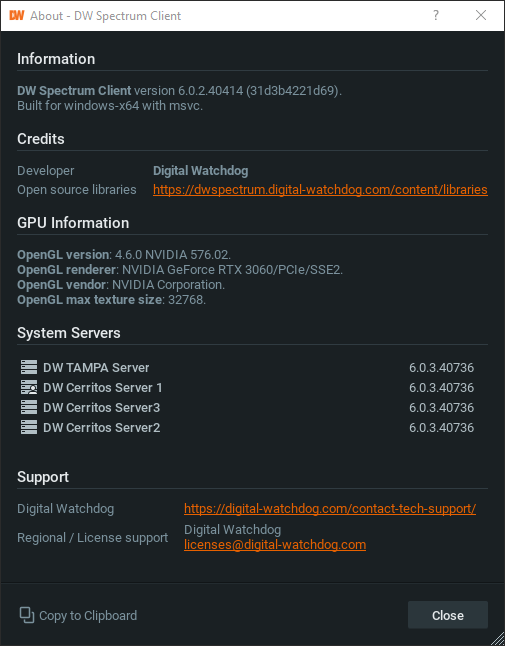Click the Credits heading
The width and height of the screenshot is (505, 646).
pos(41,139)
